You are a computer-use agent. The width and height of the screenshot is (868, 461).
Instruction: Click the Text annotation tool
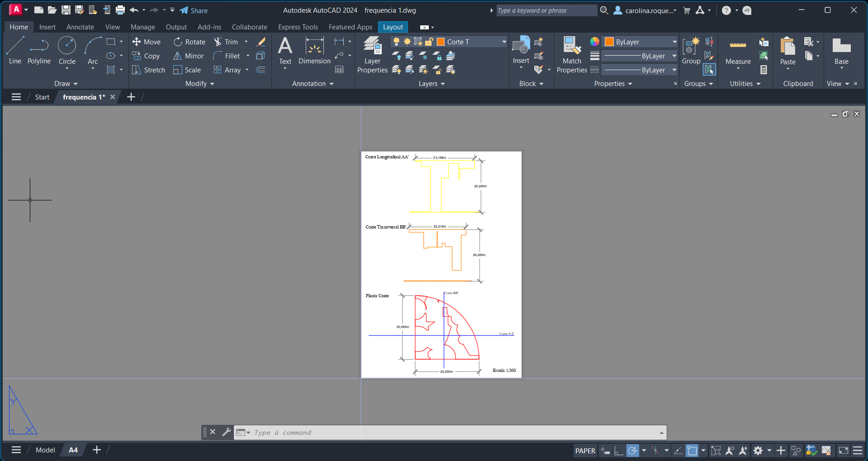tap(285, 51)
